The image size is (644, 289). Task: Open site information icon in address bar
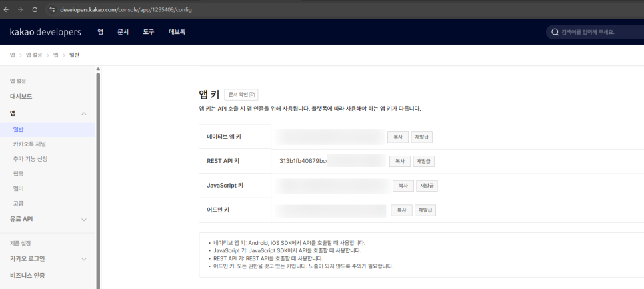pyautogui.click(x=52, y=9)
